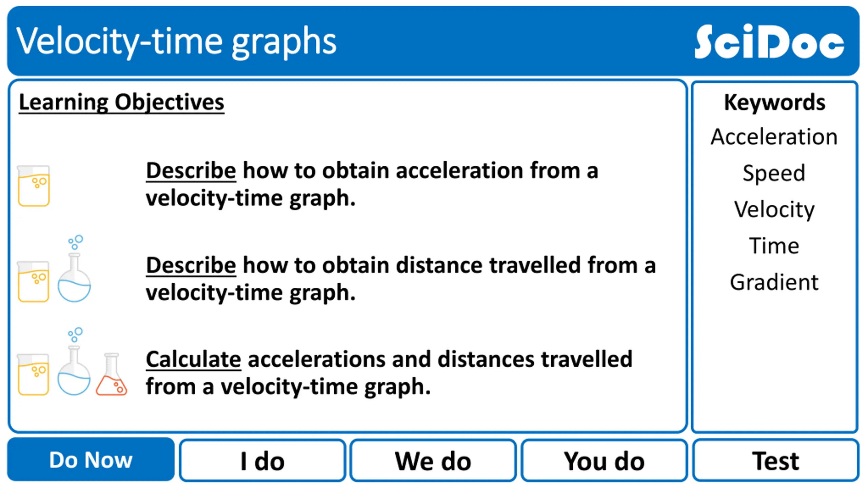Select the Acceleration keyword
Screen dimensions: 868x488
tap(774, 137)
